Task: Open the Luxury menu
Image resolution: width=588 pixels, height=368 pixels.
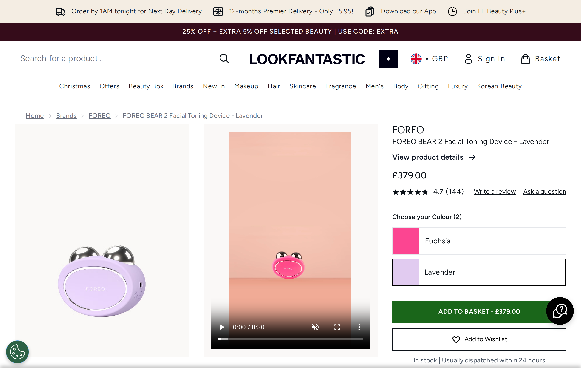Action: 458,86
